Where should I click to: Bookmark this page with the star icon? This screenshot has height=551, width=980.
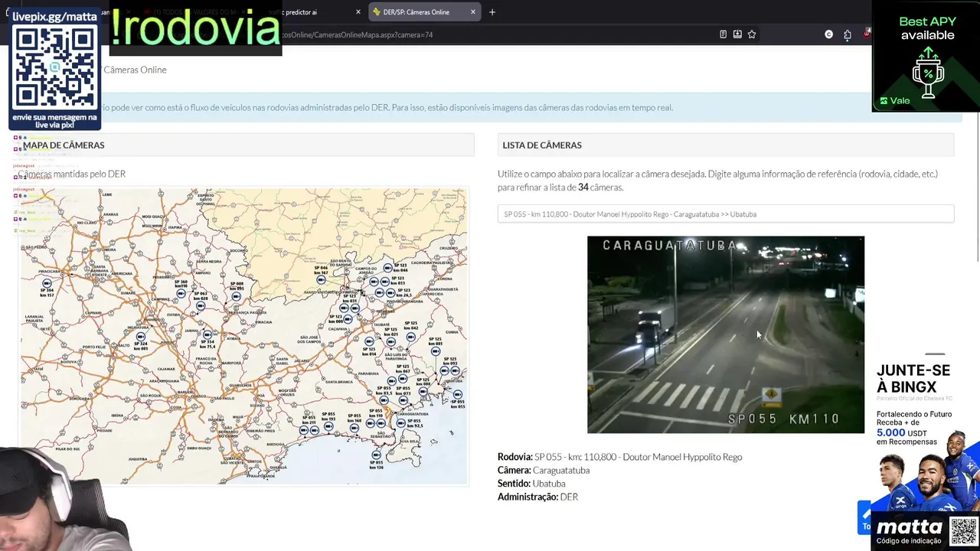point(752,34)
